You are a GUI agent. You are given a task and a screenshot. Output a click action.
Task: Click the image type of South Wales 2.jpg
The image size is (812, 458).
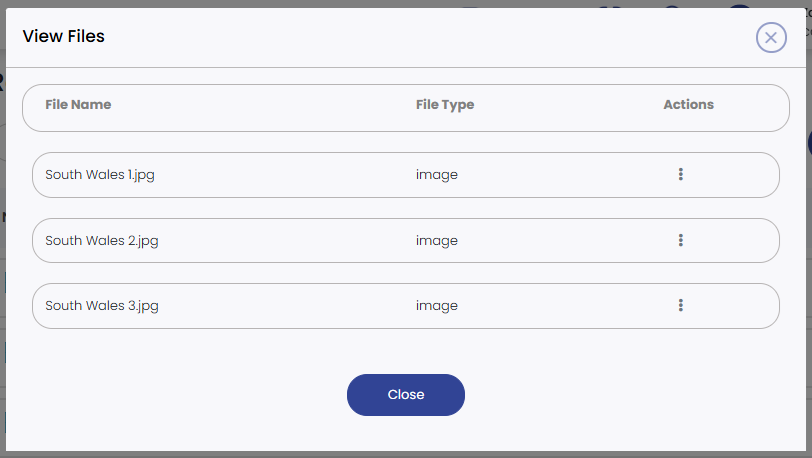(437, 240)
